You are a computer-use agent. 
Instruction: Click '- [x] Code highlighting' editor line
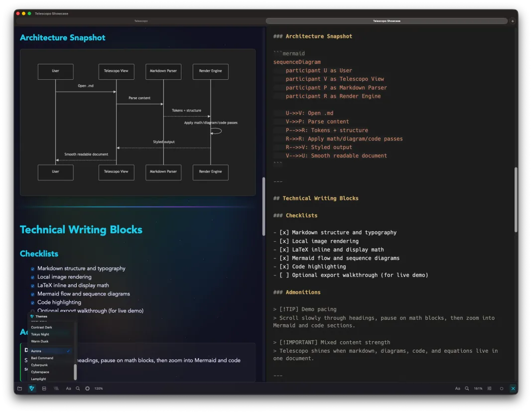pyautogui.click(x=310, y=267)
